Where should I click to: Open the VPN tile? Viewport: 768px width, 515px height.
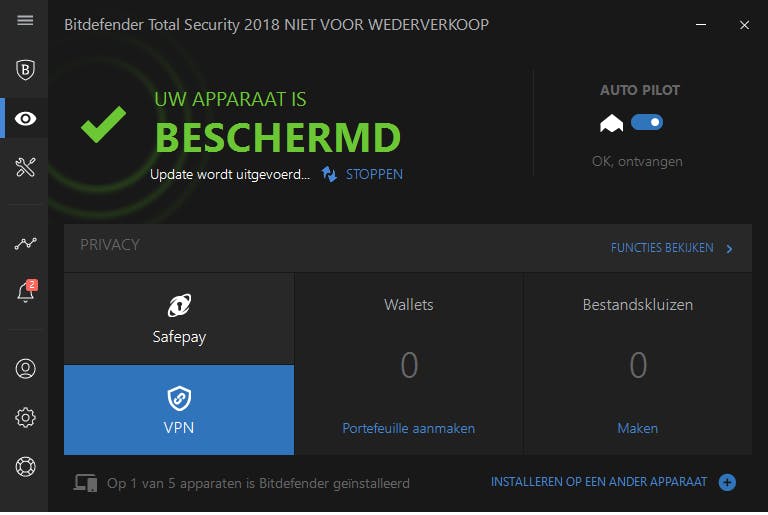[179, 410]
